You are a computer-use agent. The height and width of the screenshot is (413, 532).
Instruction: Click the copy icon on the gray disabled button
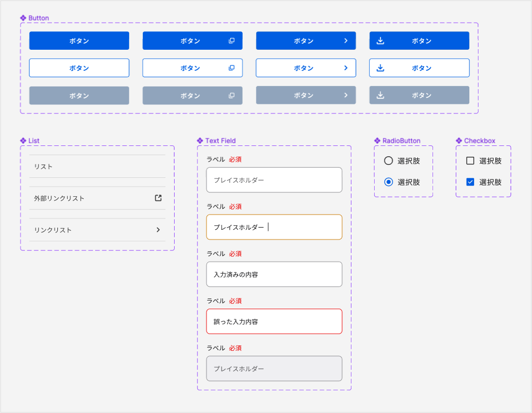(x=231, y=95)
